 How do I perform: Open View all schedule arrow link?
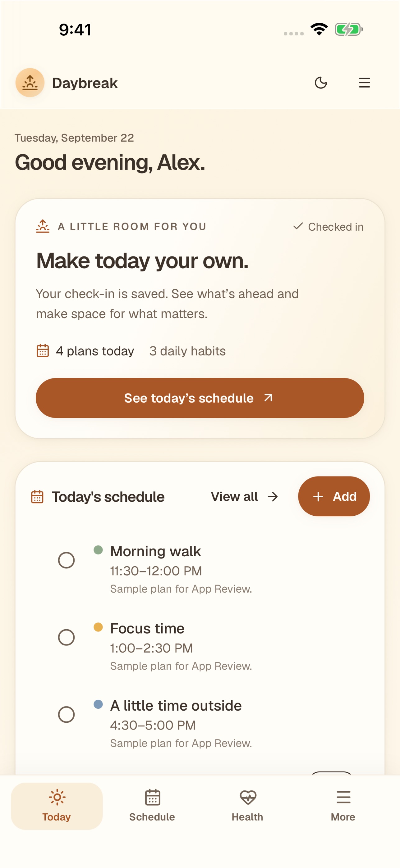tap(245, 496)
